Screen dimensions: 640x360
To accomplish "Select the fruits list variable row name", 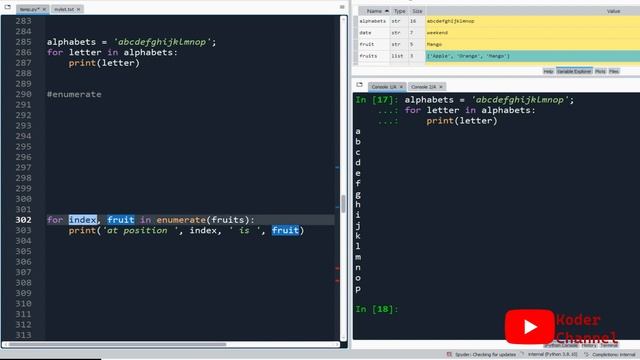I will 368,56.
